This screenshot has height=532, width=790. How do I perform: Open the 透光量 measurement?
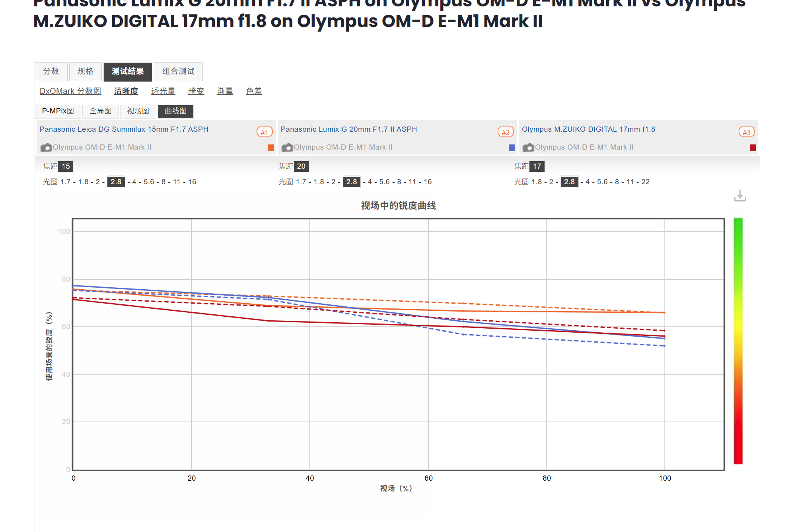(x=163, y=91)
